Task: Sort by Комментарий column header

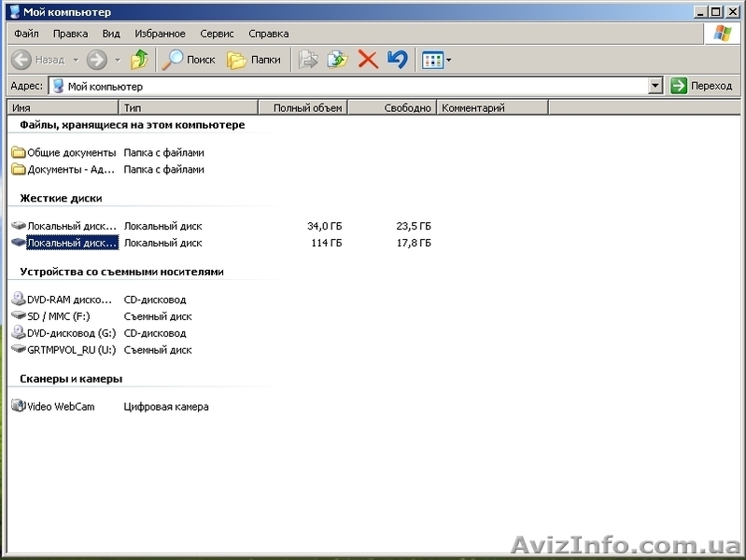Action: 493,108
